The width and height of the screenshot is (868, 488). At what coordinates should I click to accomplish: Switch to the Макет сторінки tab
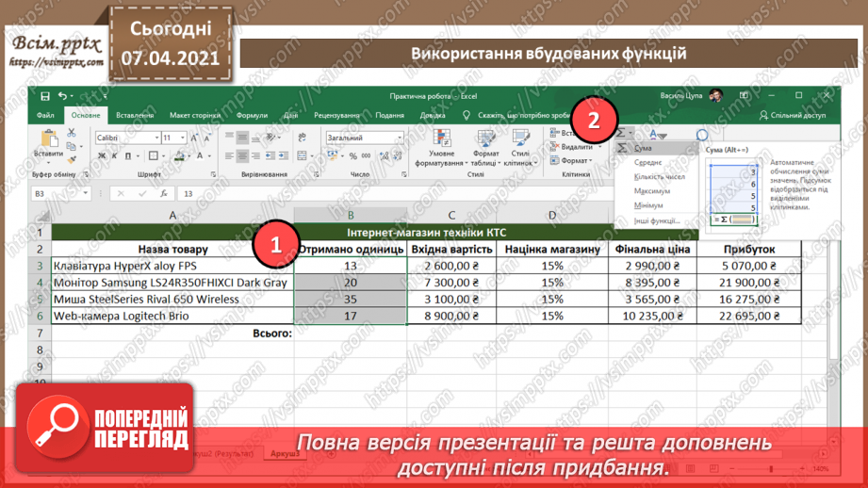(x=195, y=115)
